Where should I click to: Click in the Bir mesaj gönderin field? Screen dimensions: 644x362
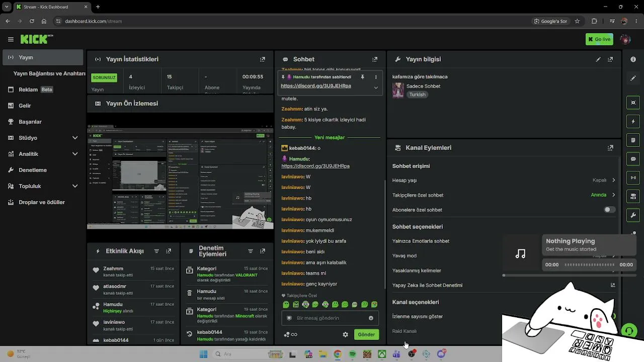click(x=330, y=318)
